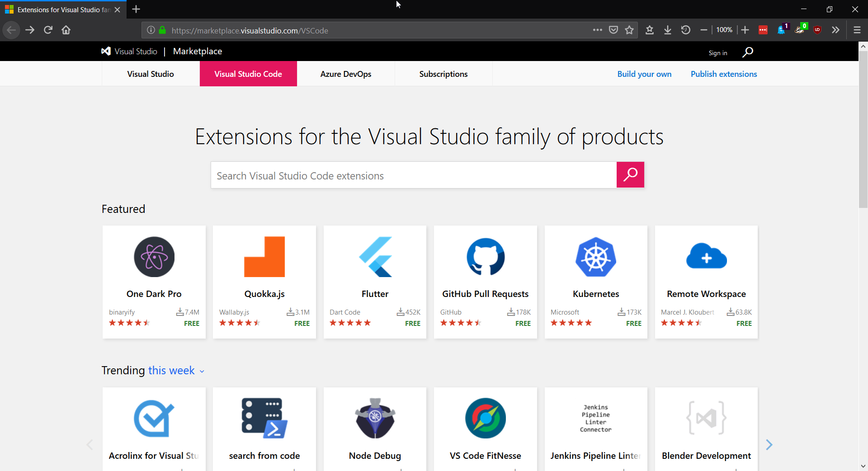The width and height of the screenshot is (868, 471).
Task: Expand the Firefox toolbar overflow chevron
Action: pyautogui.click(x=835, y=30)
